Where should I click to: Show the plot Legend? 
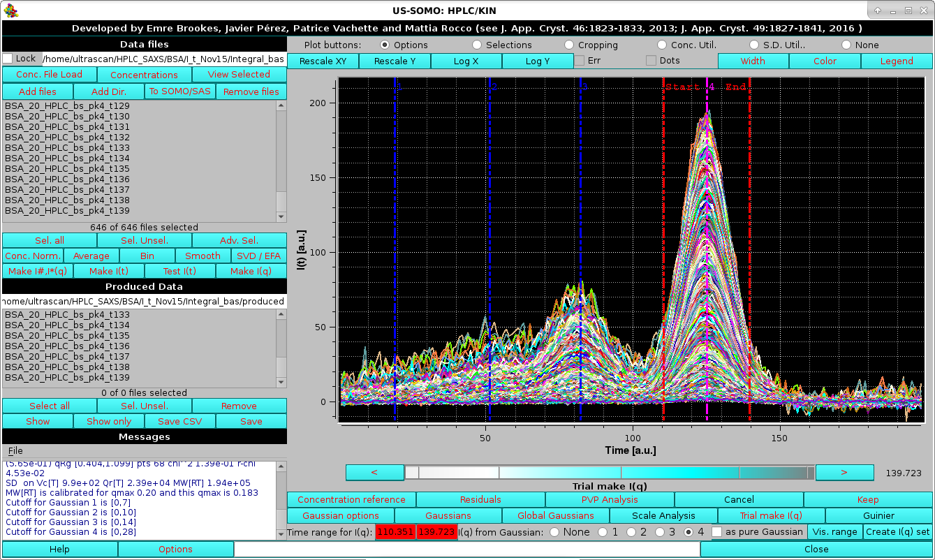coord(897,61)
